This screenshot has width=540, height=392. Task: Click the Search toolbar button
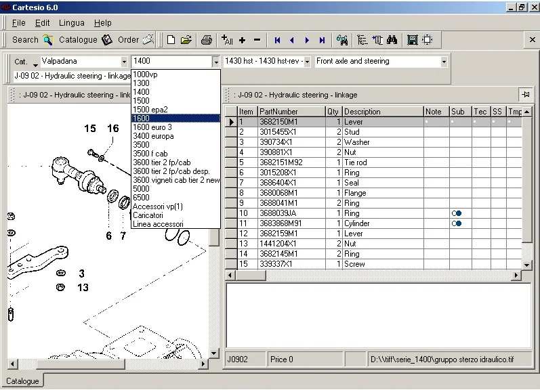(32, 40)
